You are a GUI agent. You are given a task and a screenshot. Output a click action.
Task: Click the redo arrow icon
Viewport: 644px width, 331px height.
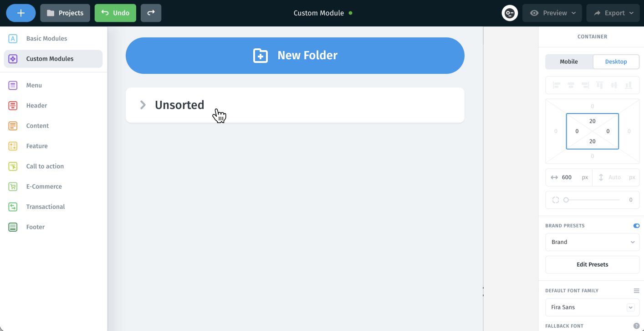[x=151, y=13]
